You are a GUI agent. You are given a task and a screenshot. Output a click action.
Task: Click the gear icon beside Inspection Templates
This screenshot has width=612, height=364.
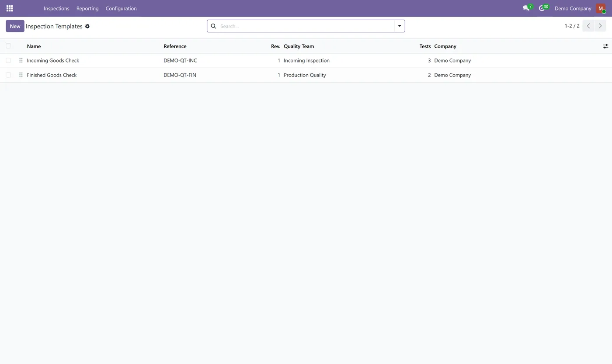click(x=87, y=26)
